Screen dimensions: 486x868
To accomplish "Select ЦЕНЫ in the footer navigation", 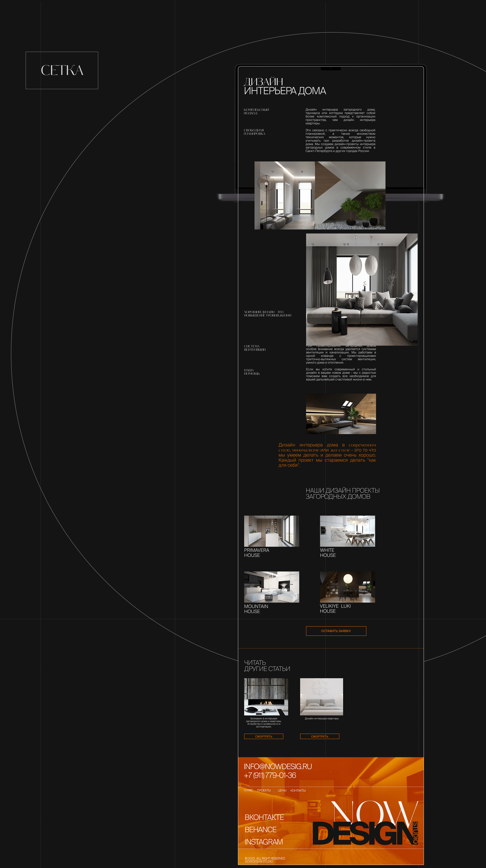I will coord(282,790).
